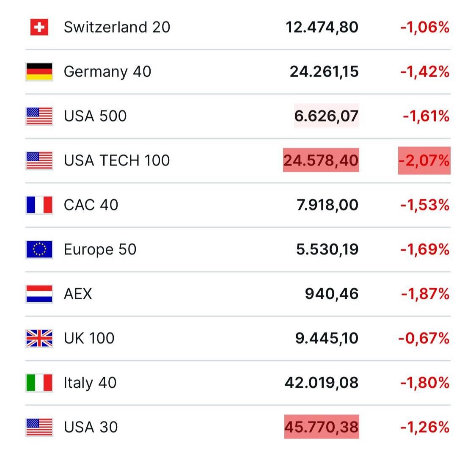Viewport: 476px width, 458px height.
Task: Click the United Kingdom flag icon
Action: click(x=39, y=338)
